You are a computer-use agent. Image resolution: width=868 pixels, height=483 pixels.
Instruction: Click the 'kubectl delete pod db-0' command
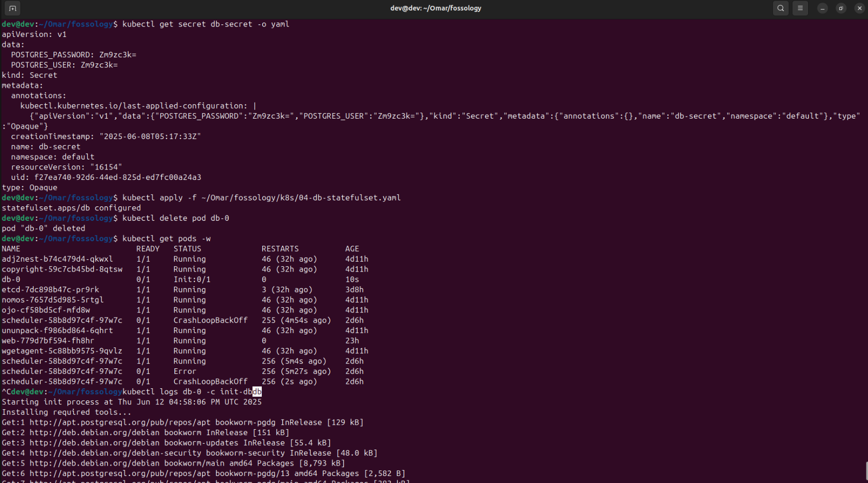175,218
